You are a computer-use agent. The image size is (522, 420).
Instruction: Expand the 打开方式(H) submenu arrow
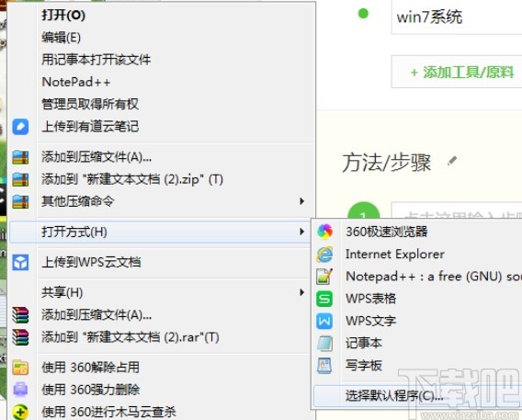click(x=301, y=232)
